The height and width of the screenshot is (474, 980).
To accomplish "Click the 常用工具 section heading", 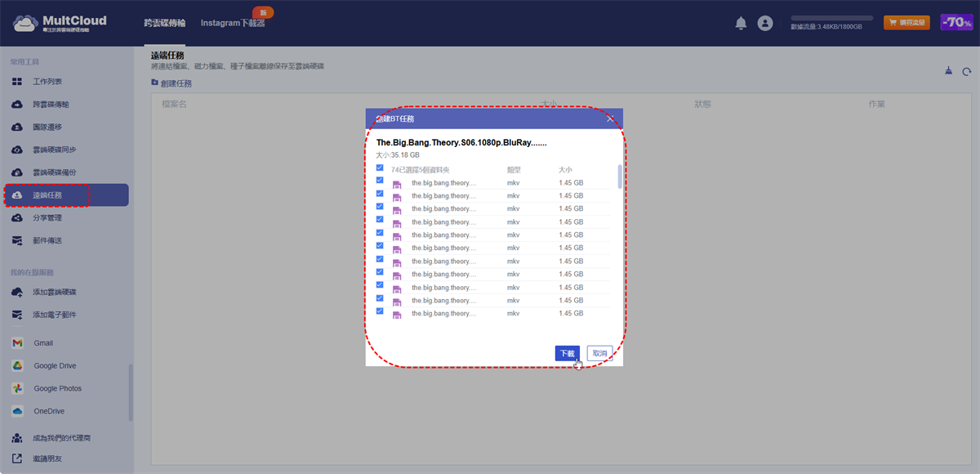I will click(24, 62).
